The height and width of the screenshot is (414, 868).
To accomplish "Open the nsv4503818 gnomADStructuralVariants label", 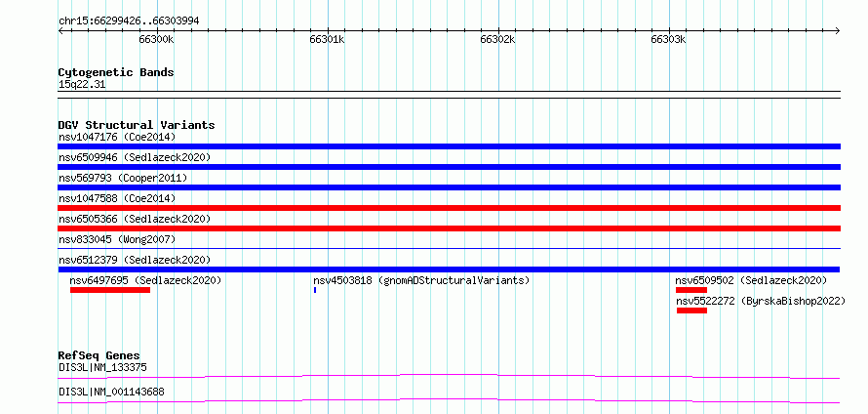I will tap(421, 280).
